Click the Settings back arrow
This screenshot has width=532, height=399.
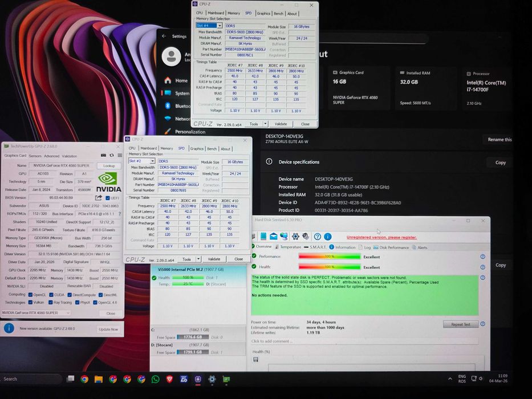pyautogui.click(x=164, y=36)
